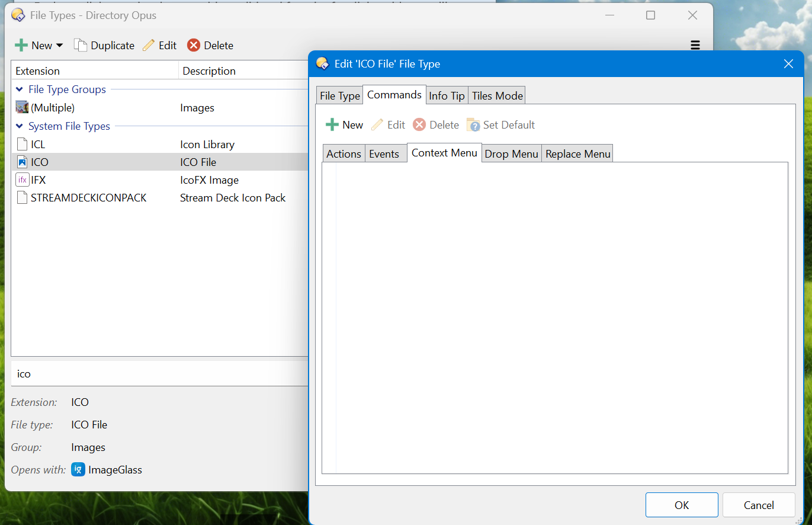Select the STREAMDECKICONPACK file type

[89, 198]
